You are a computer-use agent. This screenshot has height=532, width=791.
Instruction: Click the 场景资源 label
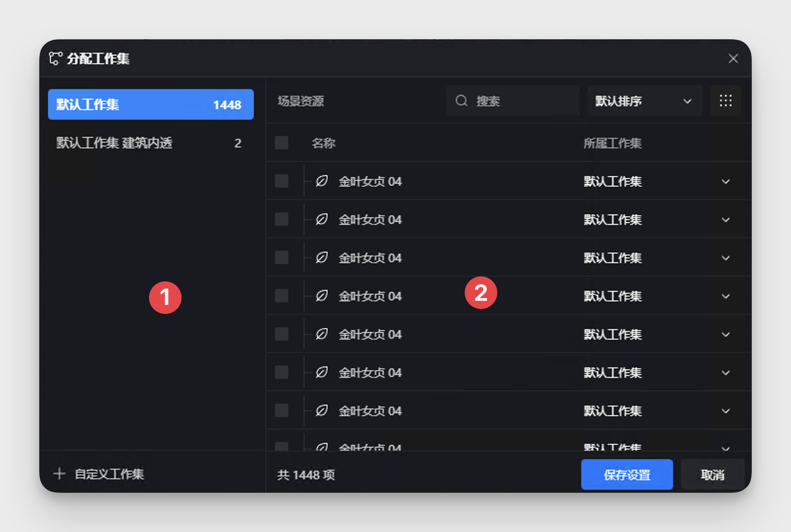(301, 101)
